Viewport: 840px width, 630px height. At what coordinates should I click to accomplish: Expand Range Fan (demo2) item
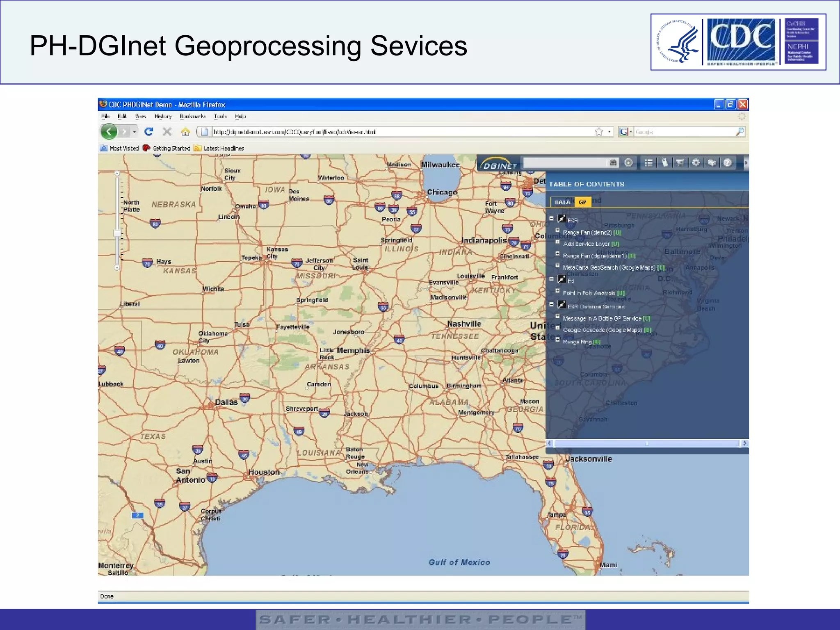(x=557, y=230)
